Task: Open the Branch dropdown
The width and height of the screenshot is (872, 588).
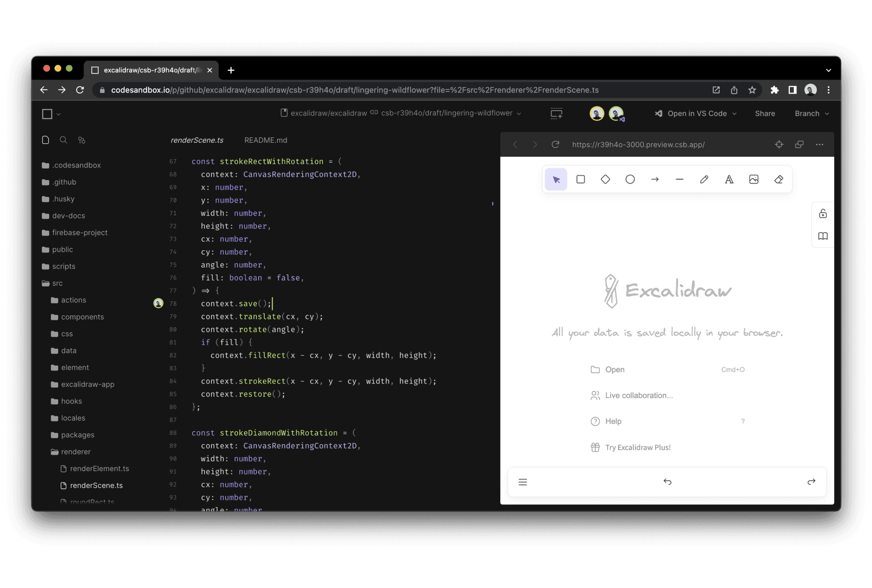Action: click(x=811, y=113)
